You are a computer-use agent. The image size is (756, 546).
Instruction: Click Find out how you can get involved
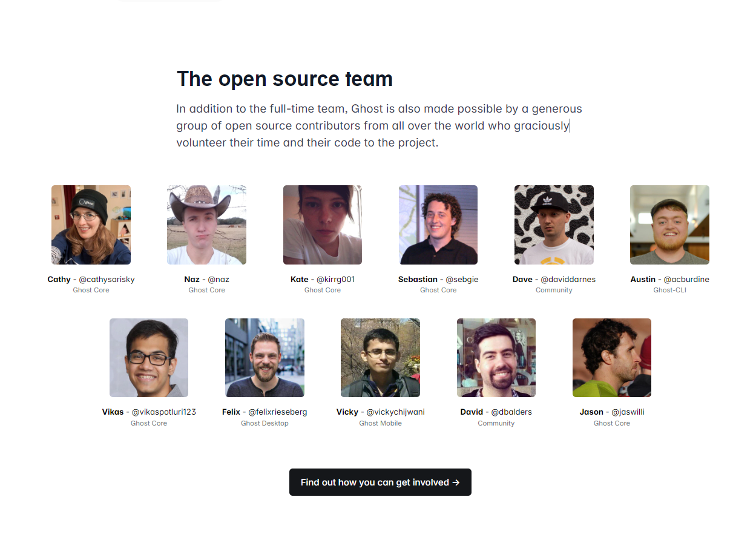[380, 482]
